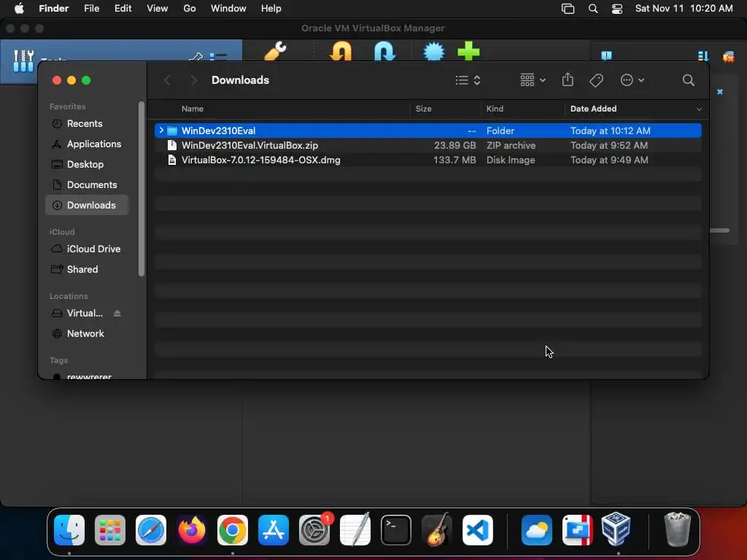Open the list view switcher dropdown
The image size is (747, 560).
coord(468,80)
